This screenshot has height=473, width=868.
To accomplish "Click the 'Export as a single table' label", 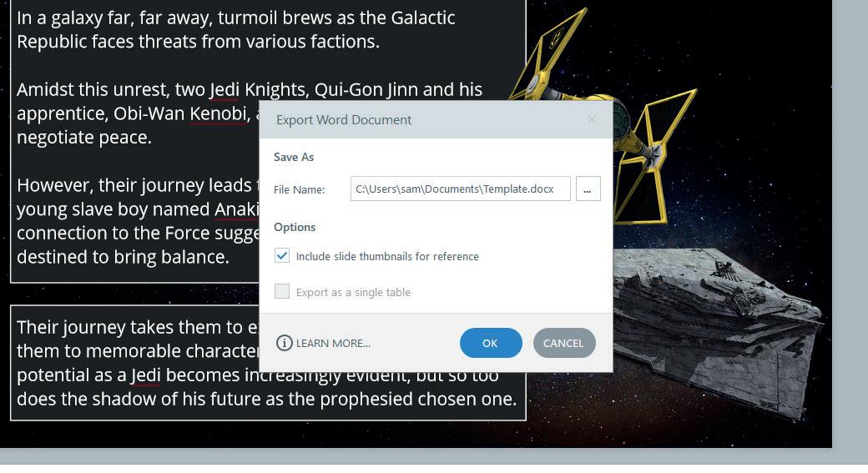I will click(x=353, y=292).
